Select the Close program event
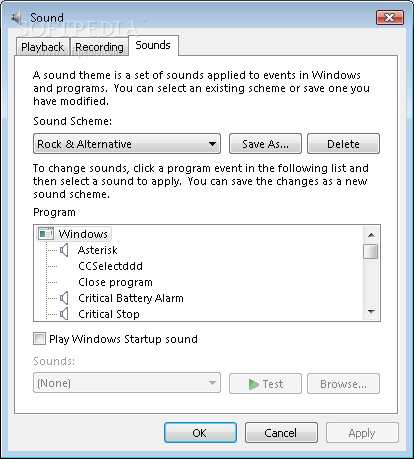This screenshot has width=414, height=459. tap(115, 282)
